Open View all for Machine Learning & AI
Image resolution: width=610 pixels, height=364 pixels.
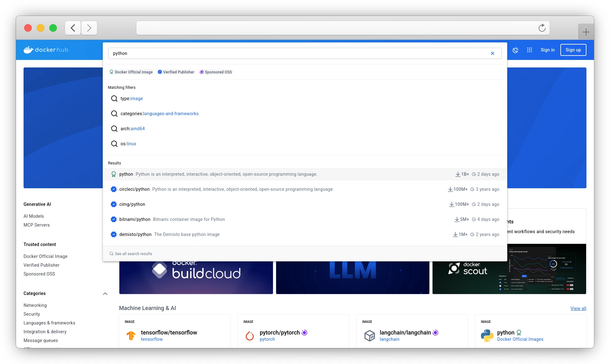(x=578, y=308)
